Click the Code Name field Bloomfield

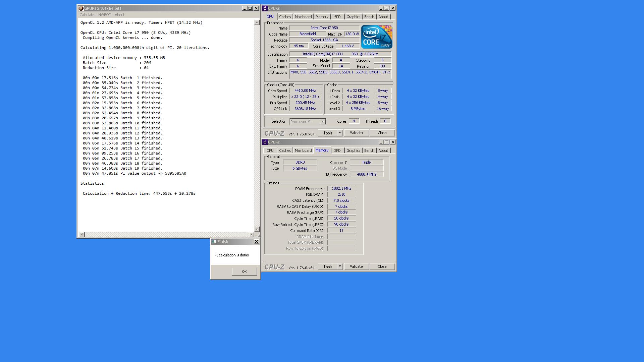[x=308, y=34]
